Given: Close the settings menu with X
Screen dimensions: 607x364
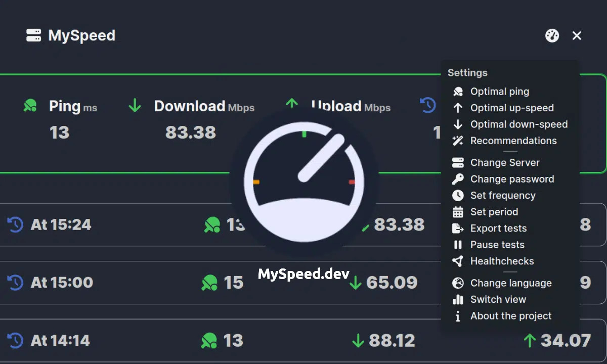Looking at the screenshot, I should click(577, 35).
